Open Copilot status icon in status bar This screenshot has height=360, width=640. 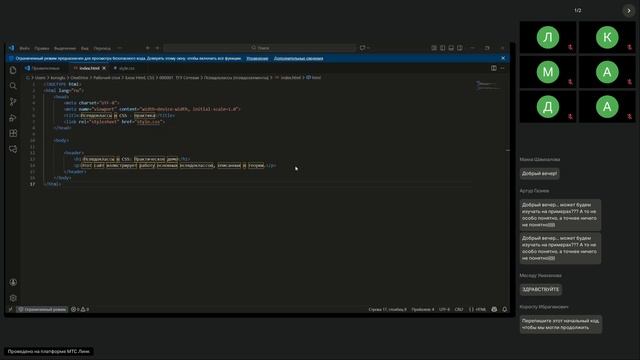494,309
